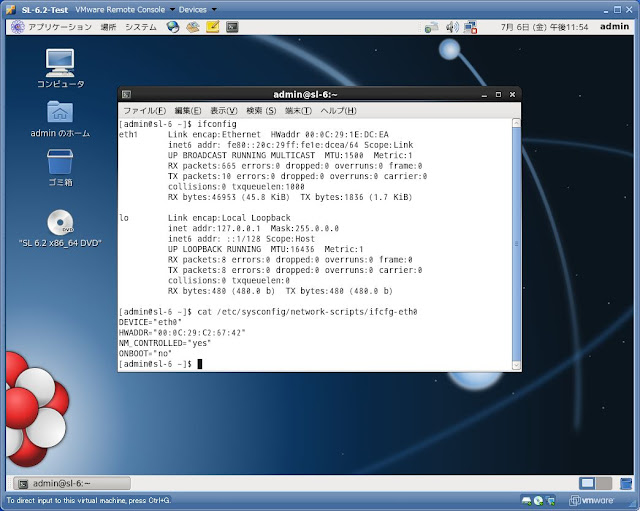
Task: Open the volume control speaker icon
Action: [452, 27]
